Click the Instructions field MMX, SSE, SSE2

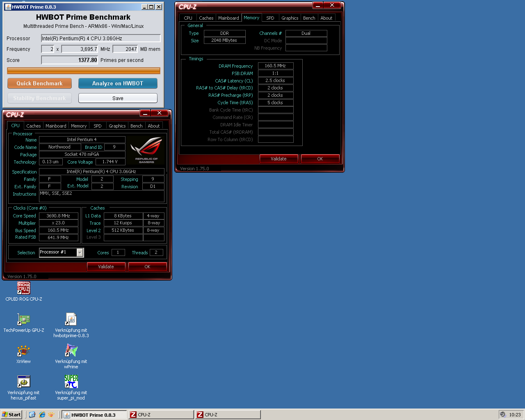click(x=102, y=196)
